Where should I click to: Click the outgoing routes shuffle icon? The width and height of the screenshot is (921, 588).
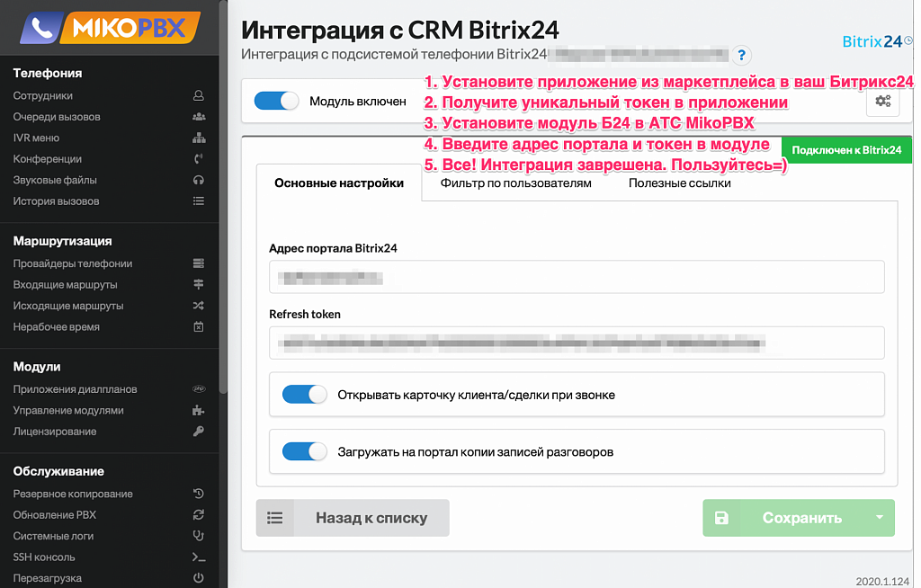[x=199, y=306]
